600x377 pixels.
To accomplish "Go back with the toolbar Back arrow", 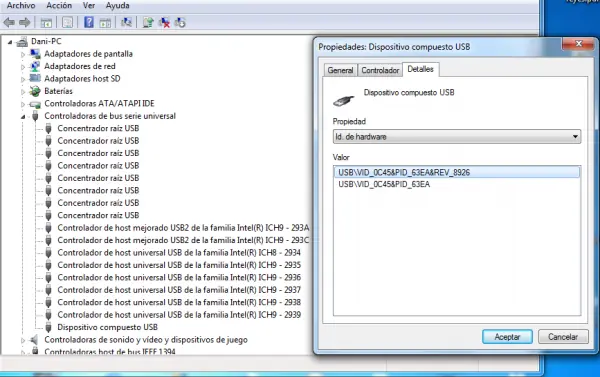I will pos(9,23).
